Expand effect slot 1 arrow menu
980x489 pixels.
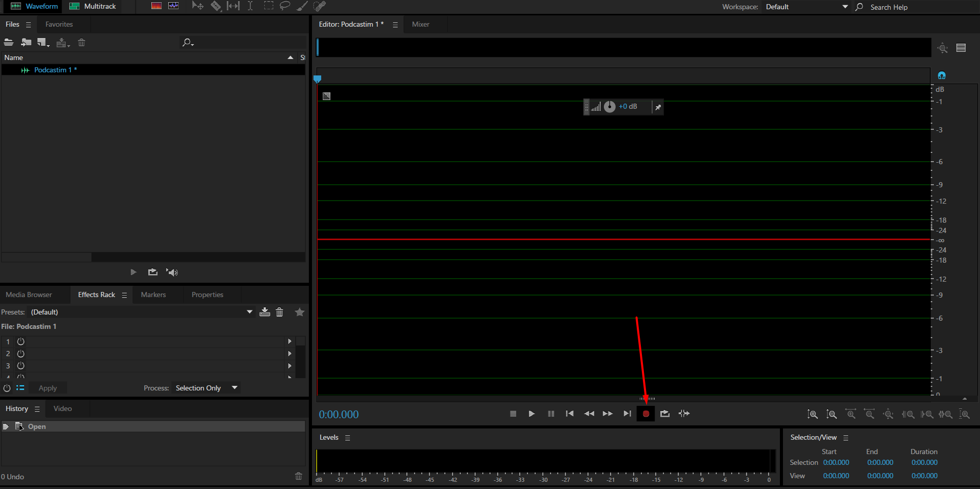pos(290,341)
